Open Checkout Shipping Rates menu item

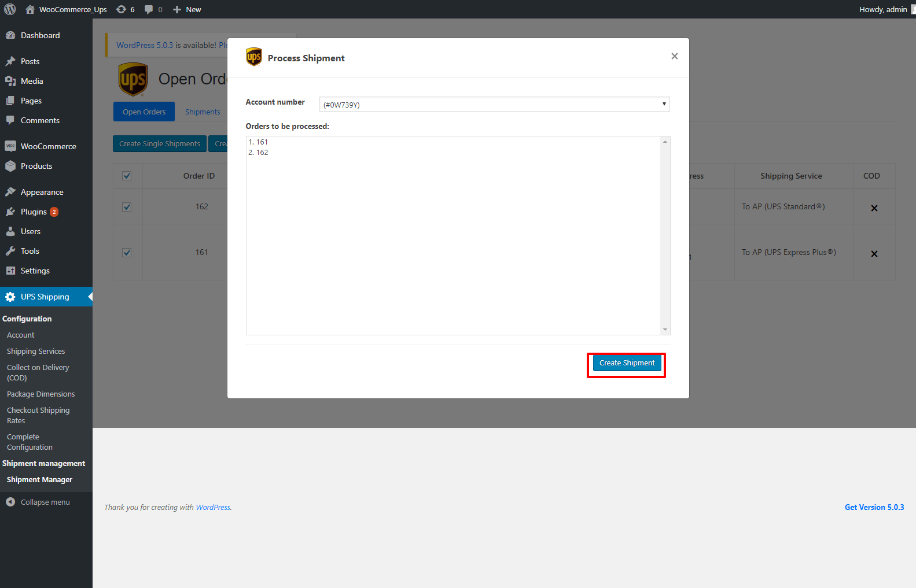[38, 416]
